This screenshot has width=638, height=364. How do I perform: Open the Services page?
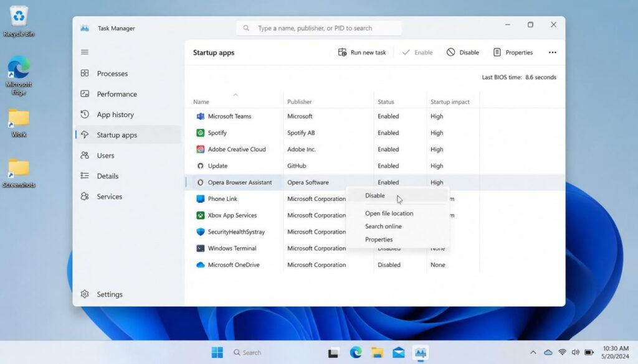point(128,196)
